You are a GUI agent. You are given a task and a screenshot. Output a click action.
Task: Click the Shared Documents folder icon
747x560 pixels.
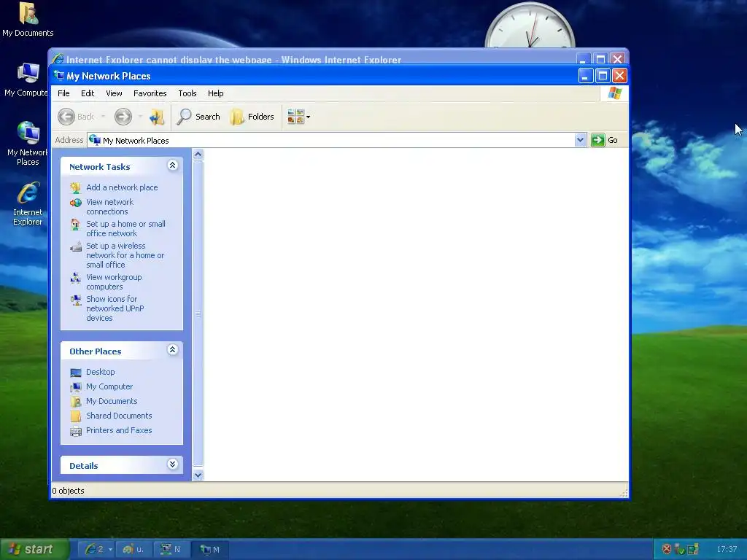click(x=75, y=416)
